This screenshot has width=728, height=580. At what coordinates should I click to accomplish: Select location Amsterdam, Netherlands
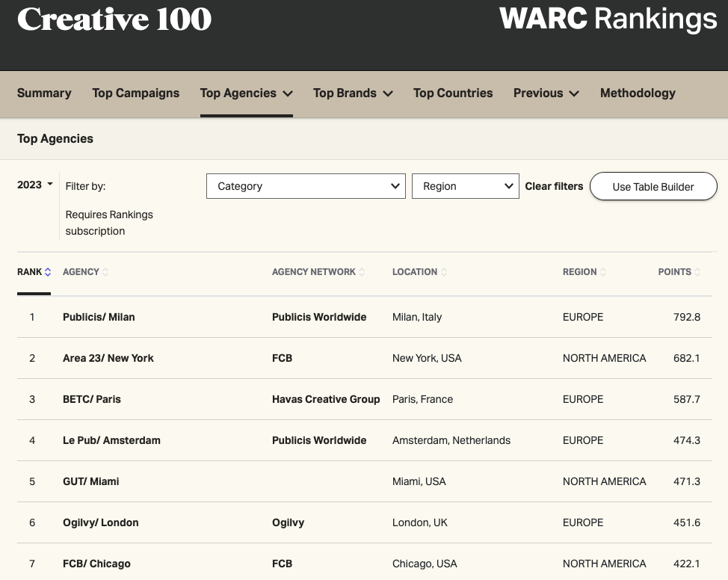coord(451,440)
